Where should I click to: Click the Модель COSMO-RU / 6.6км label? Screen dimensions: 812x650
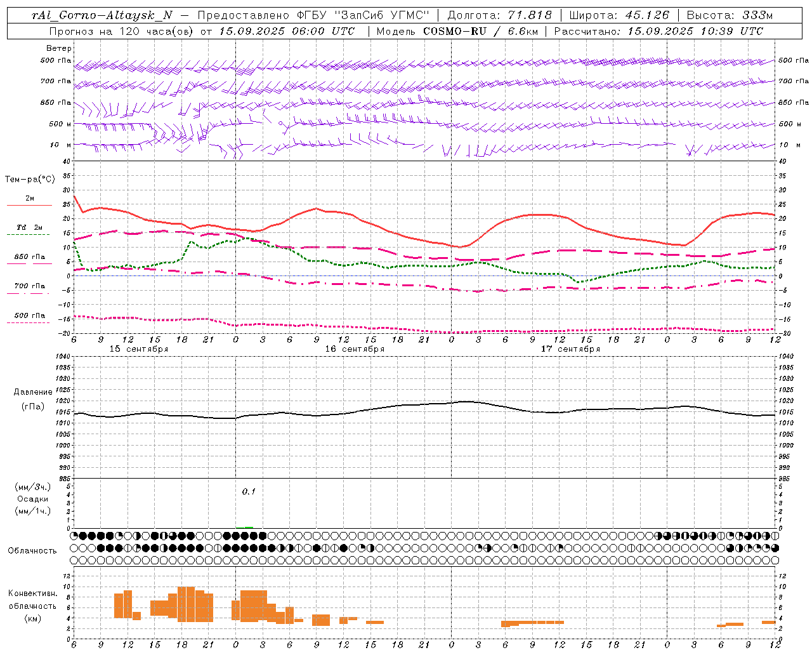tap(457, 31)
